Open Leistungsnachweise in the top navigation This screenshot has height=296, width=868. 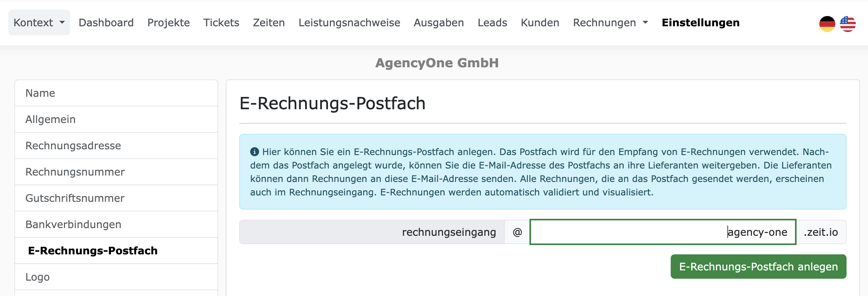349,23
